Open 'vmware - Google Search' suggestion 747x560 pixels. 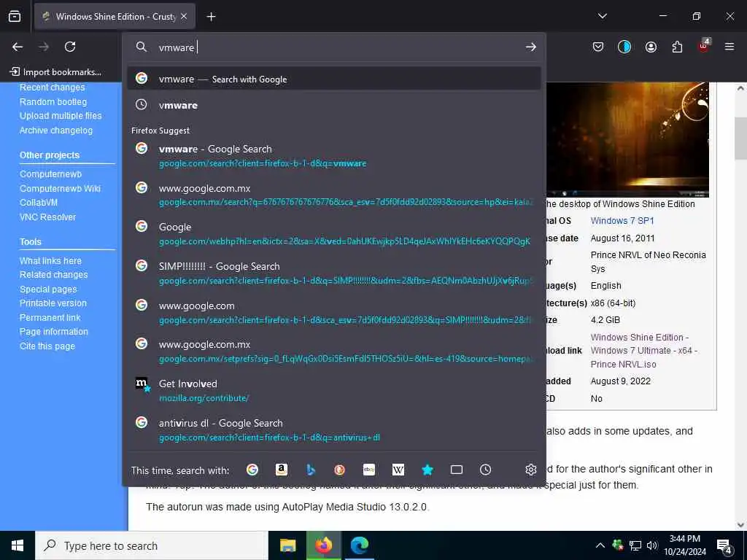click(x=334, y=156)
